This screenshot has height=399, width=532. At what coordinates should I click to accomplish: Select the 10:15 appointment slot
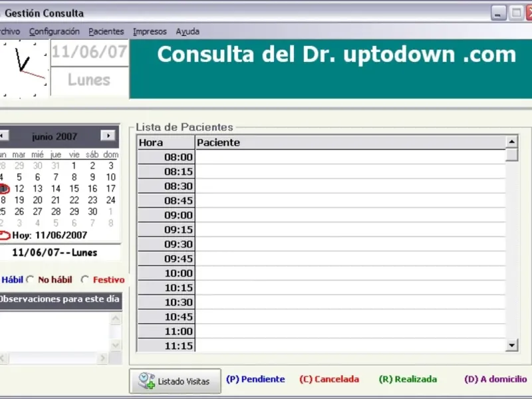(x=166, y=288)
